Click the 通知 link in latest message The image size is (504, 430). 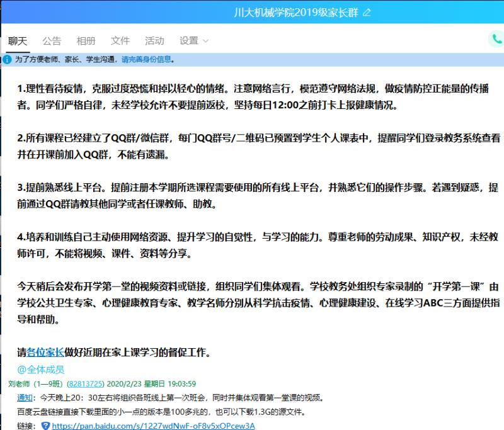tap(25, 398)
